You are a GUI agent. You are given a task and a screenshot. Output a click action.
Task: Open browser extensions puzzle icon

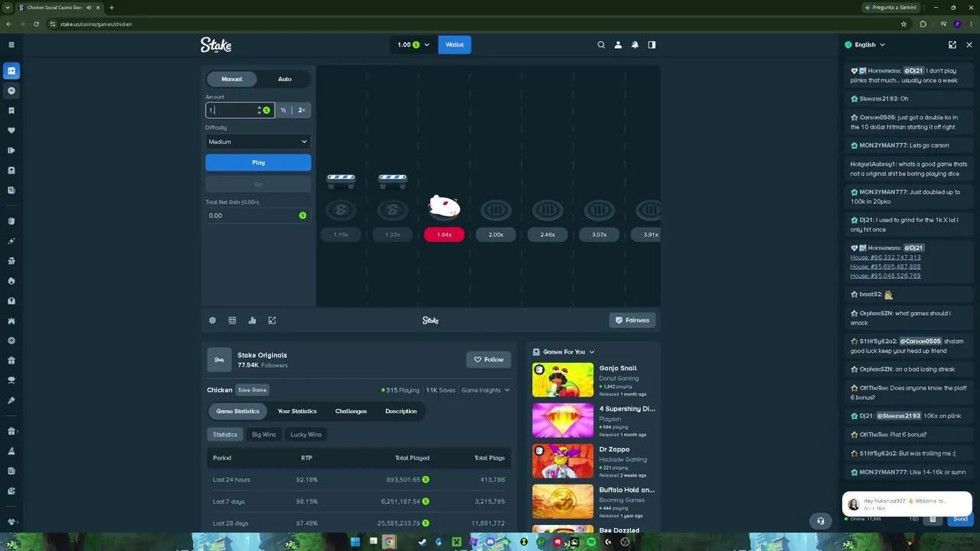(923, 24)
